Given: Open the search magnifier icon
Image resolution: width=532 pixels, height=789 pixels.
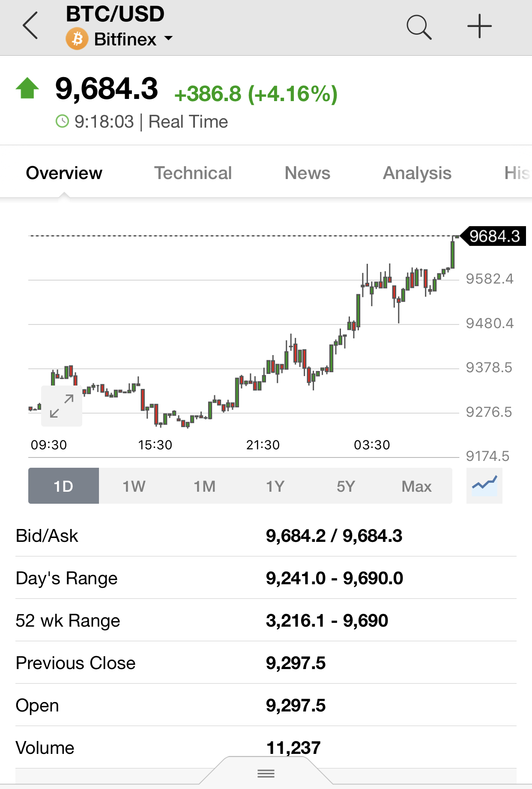Looking at the screenshot, I should click(x=418, y=27).
